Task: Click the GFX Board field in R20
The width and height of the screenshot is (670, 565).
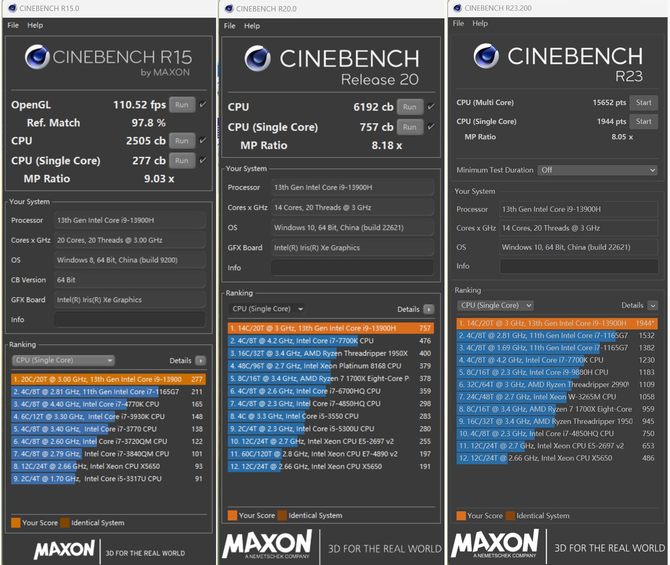Action: click(x=353, y=248)
